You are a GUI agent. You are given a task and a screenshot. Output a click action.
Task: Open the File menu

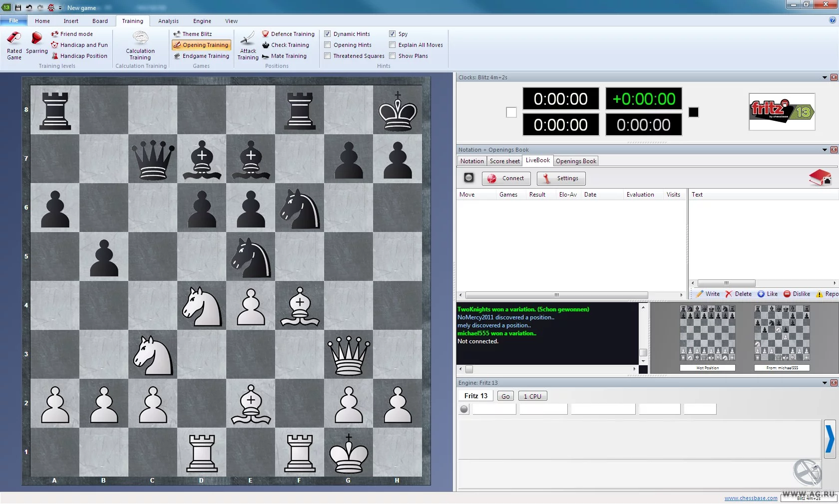pos(13,20)
